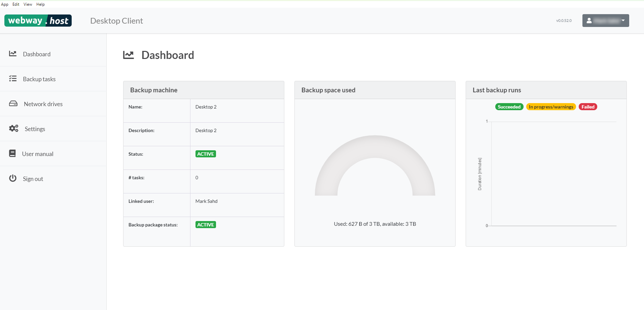Click the Sign out power icon
Image resolution: width=644 pixels, height=310 pixels.
pos(13,178)
